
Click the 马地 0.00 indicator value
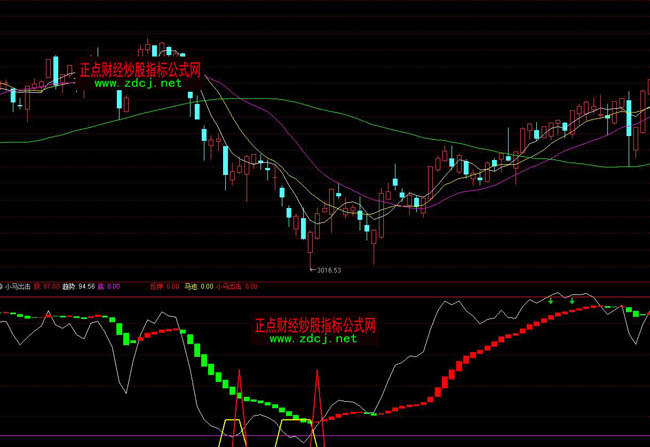tap(198, 286)
